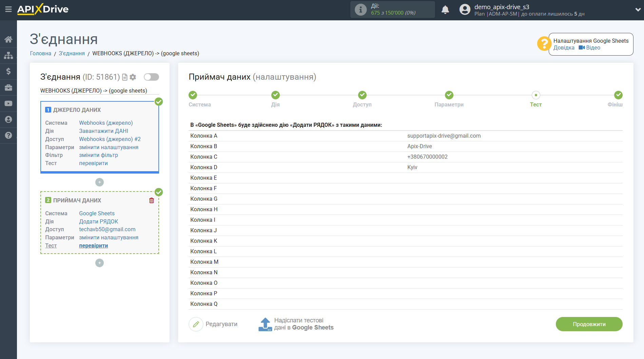Open the Відео help link
This screenshot has height=359, width=644.
click(x=589, y=48)
